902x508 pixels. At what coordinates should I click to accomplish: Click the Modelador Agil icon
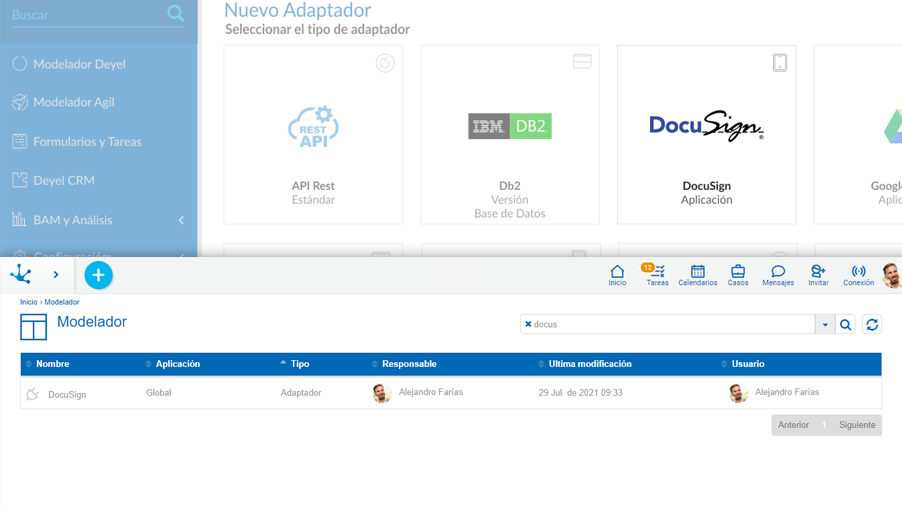click(x=20, y=102)
